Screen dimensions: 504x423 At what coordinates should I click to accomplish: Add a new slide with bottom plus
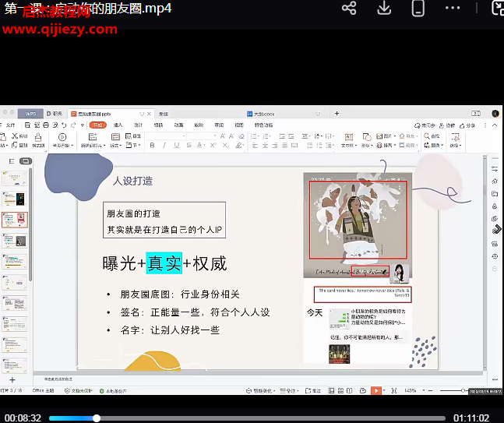12,380
